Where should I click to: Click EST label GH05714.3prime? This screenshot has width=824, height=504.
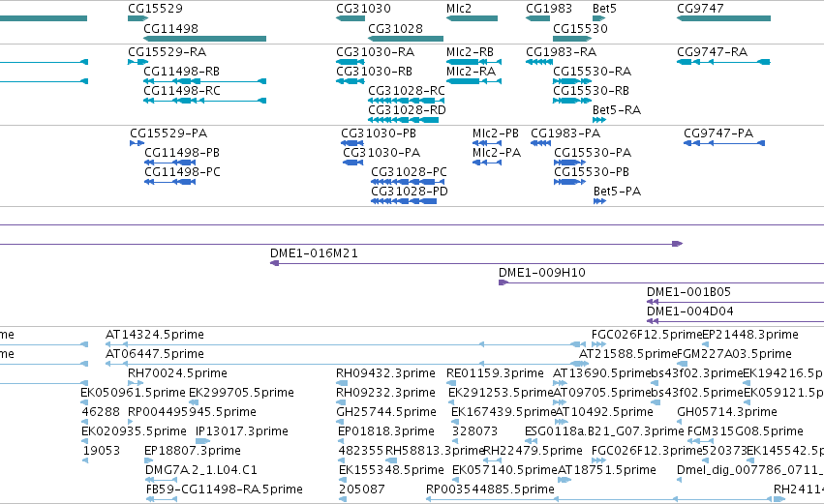727,413
